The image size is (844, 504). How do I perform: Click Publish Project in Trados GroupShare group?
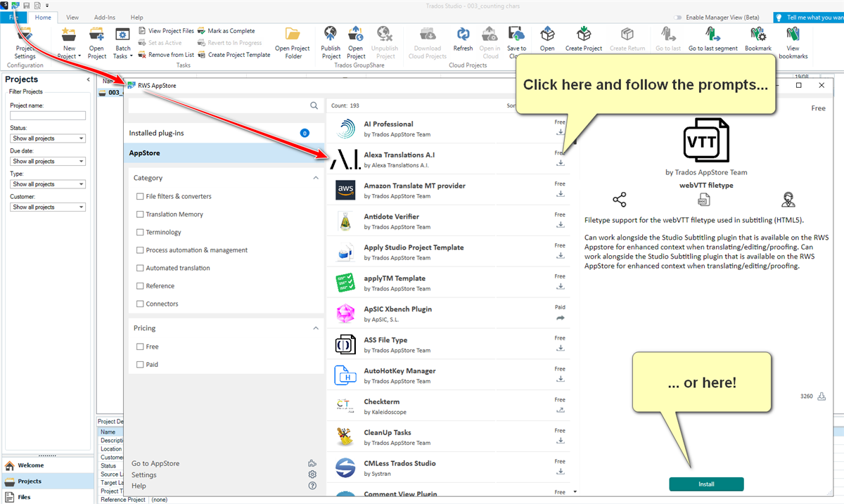tap(331, 43)
